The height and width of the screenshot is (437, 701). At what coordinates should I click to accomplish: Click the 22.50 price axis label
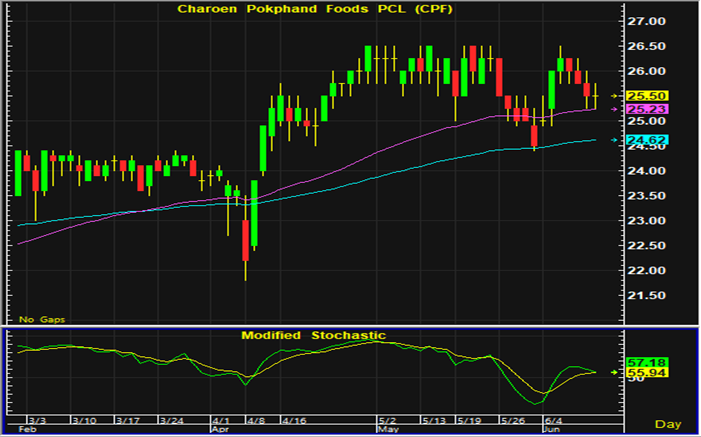[646, 246]
